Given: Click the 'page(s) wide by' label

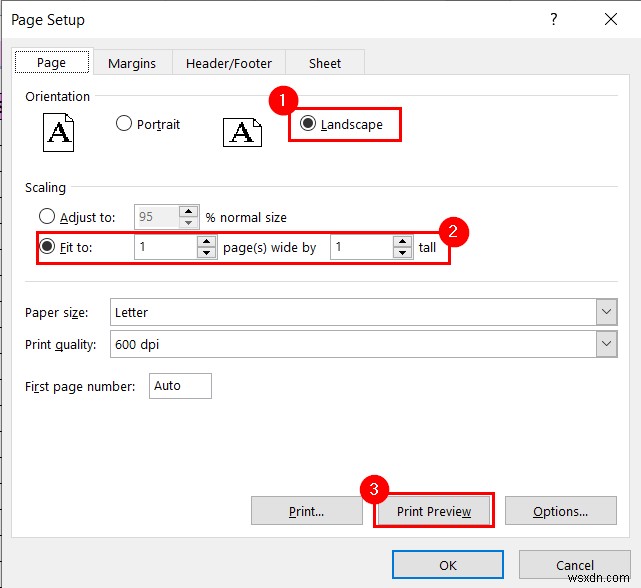Looking at the screenshot, I should tap(269, 247).
